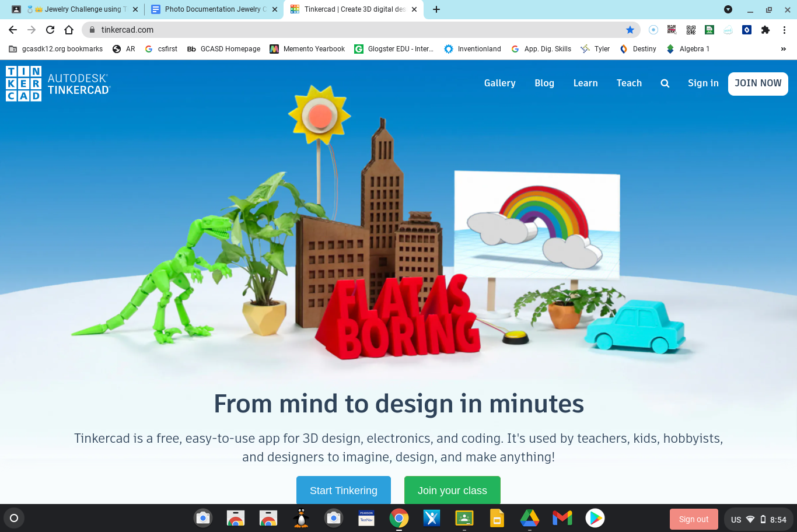Open Learn in Tinkercad navigation

pyautogui.click(x=586, y=83)
